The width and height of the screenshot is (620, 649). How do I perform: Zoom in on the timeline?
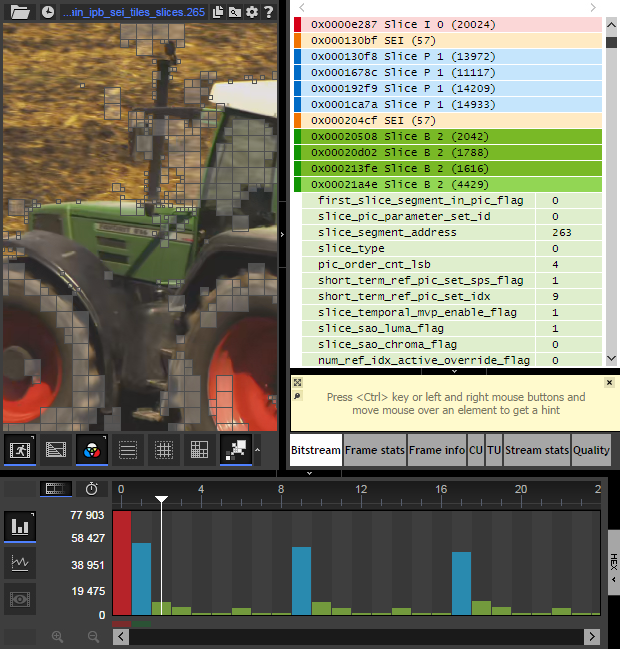tap(57, 637)
